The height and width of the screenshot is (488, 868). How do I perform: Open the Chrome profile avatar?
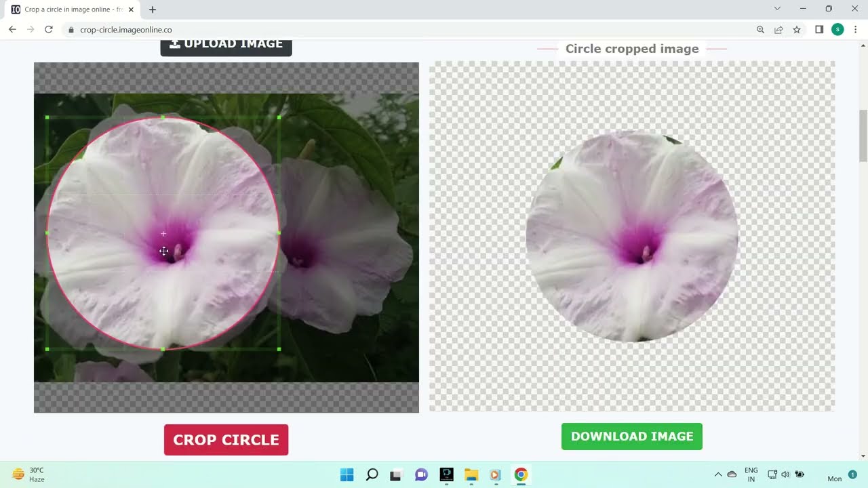(837, 30)
